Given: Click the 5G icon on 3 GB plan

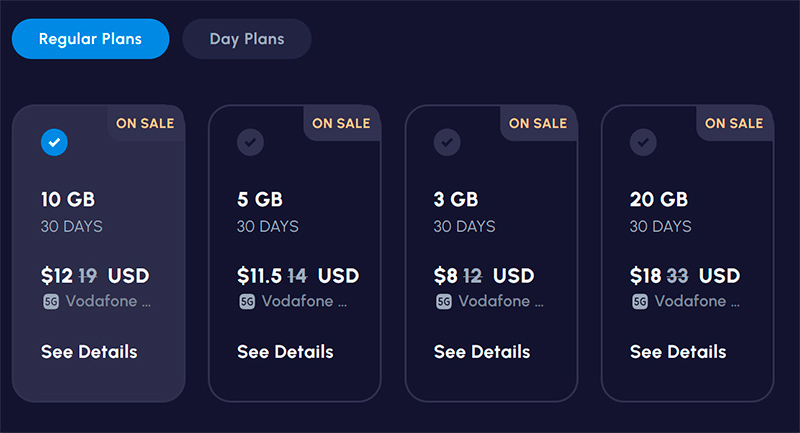Looking at the screenshot, I should point(444,301).
